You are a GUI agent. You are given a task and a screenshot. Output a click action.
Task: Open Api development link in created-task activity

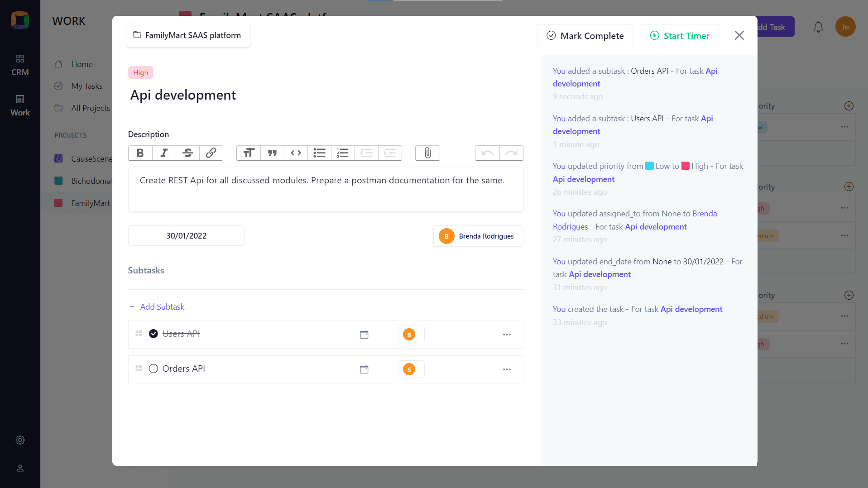(x=691, y=309)
